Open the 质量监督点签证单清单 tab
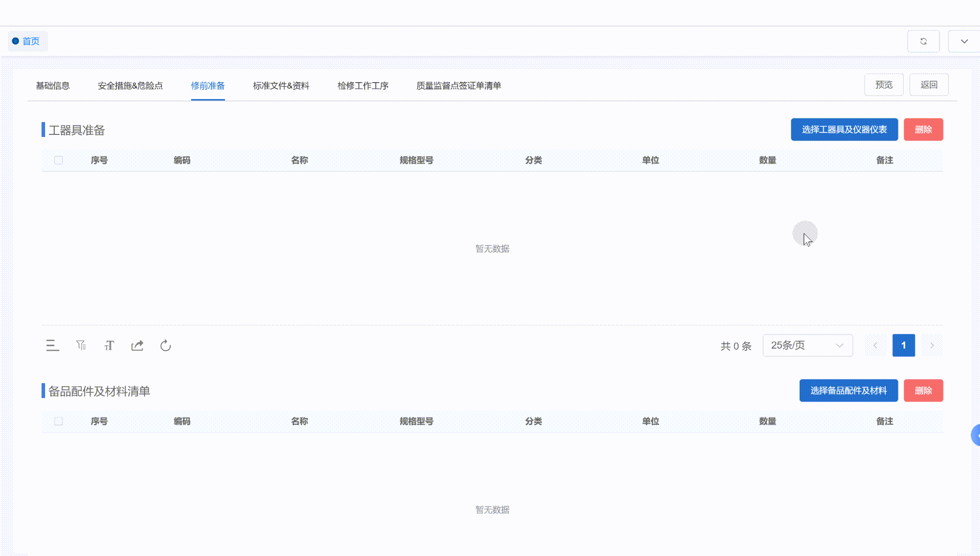980x556 pixels. pos(458,85)
